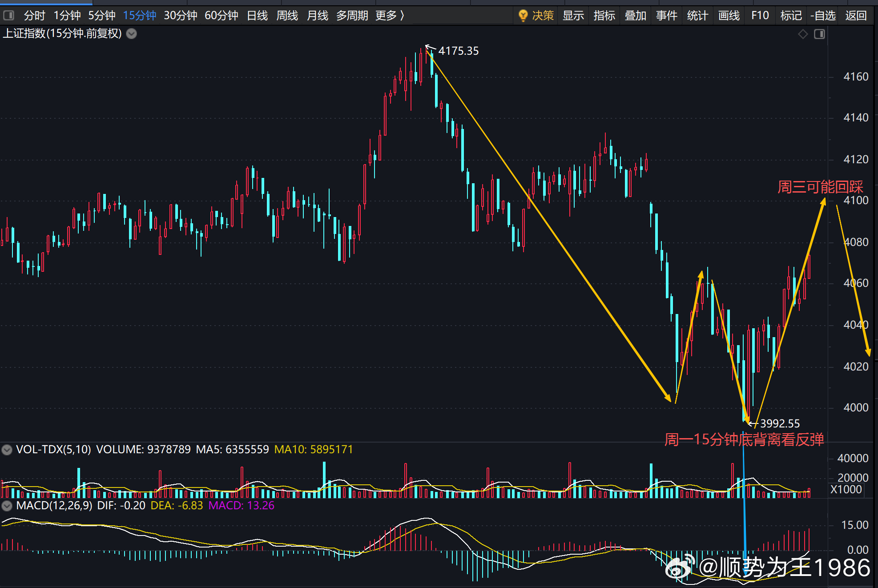The height and width of the screenshot is (588, 878).
Task: Click the F10 company info button
Action: click(x=760, y=16)
